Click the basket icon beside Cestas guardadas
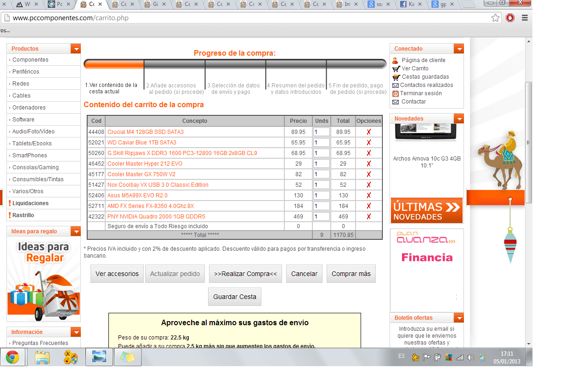Image resolution: width=588 pixels, height=368 pixels. (x=396, y=77)
